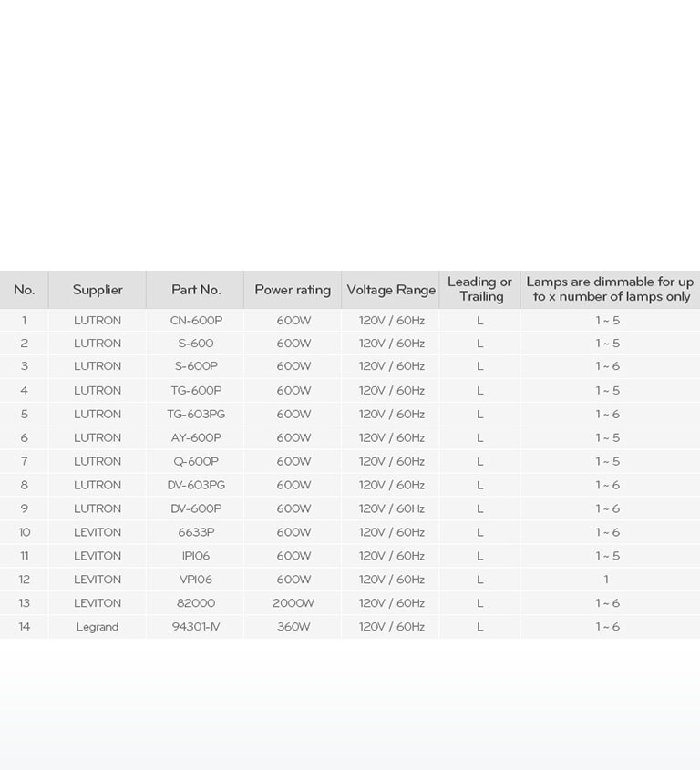Viewport: 700px width, 770px height.
Task: Select part number CN-600P cell
Action: (x=196, y=321)
